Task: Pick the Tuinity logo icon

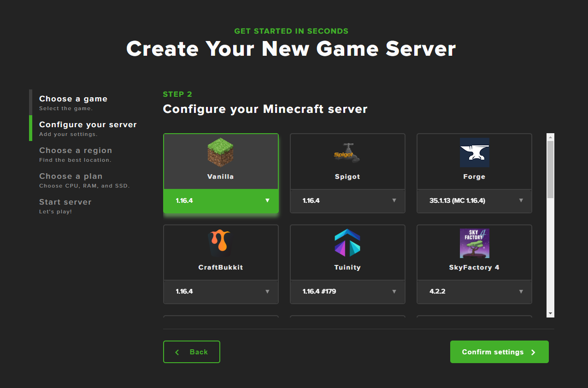Action: (347, 243)
